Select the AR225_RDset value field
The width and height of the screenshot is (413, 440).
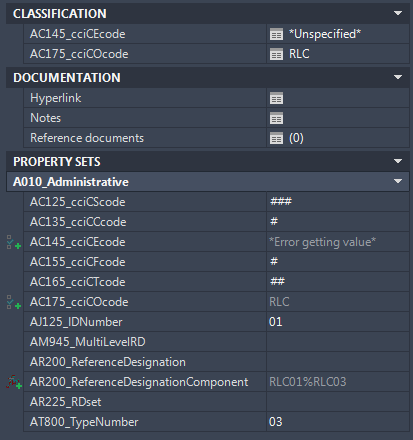pyautogui.click(x=338, y=402)
